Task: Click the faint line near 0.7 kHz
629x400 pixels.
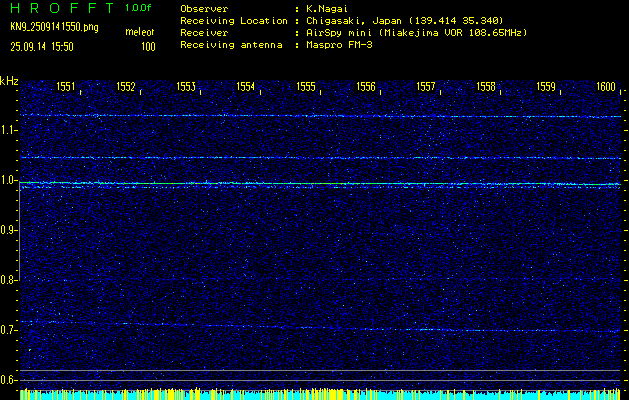Action: [x=320, y=327]
